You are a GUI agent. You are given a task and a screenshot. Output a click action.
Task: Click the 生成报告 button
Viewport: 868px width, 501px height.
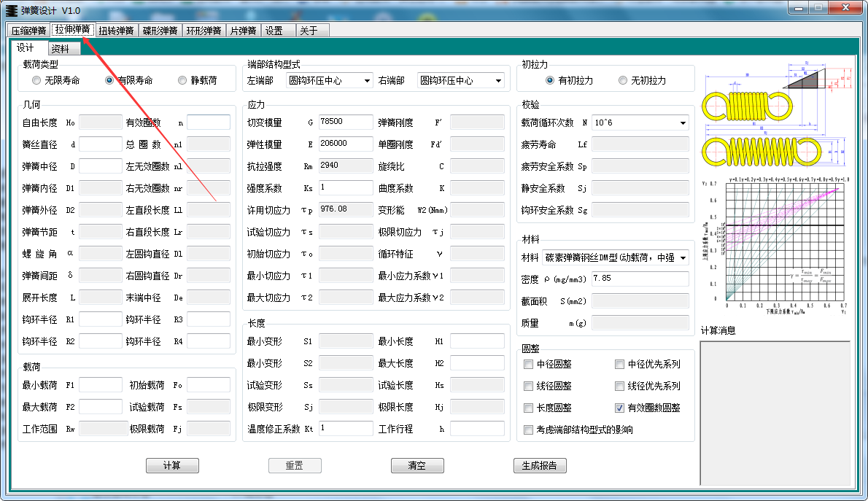[540, 465]
